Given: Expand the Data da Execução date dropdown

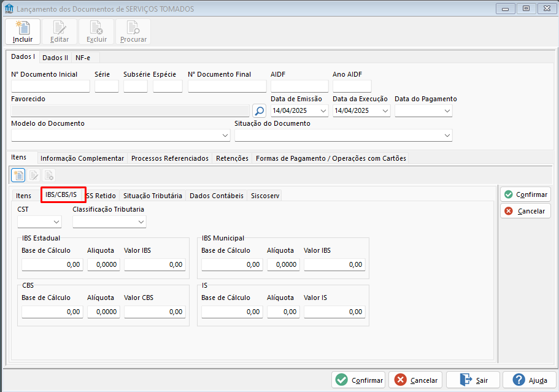Looking at the screenshot, I should 385,111.
